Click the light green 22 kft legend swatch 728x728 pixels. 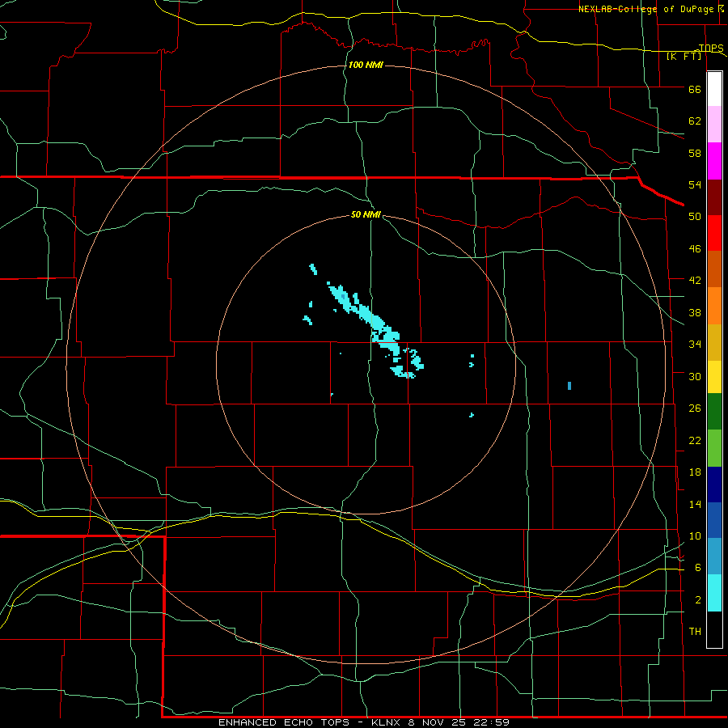pyautogui.click(x=714, y=448)
